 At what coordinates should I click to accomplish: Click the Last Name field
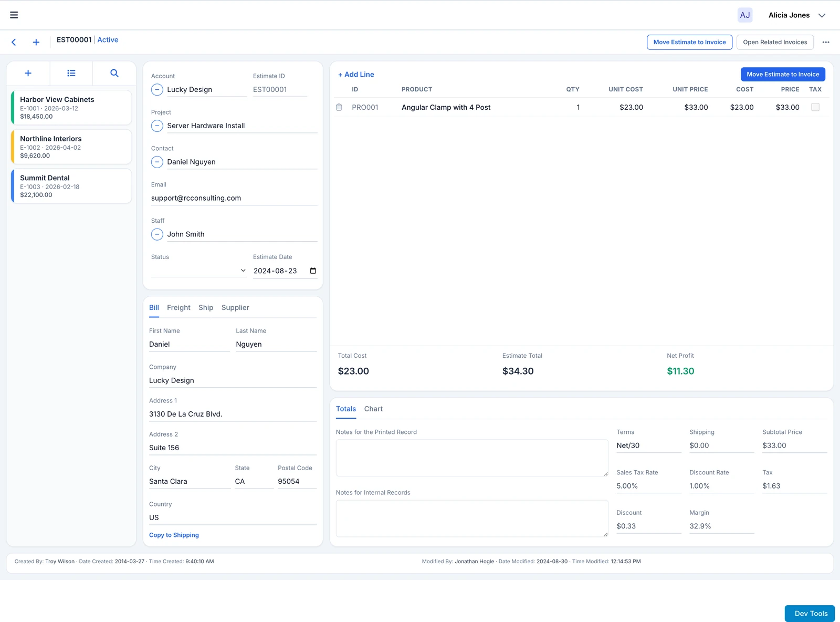click(x=276, y=345)
